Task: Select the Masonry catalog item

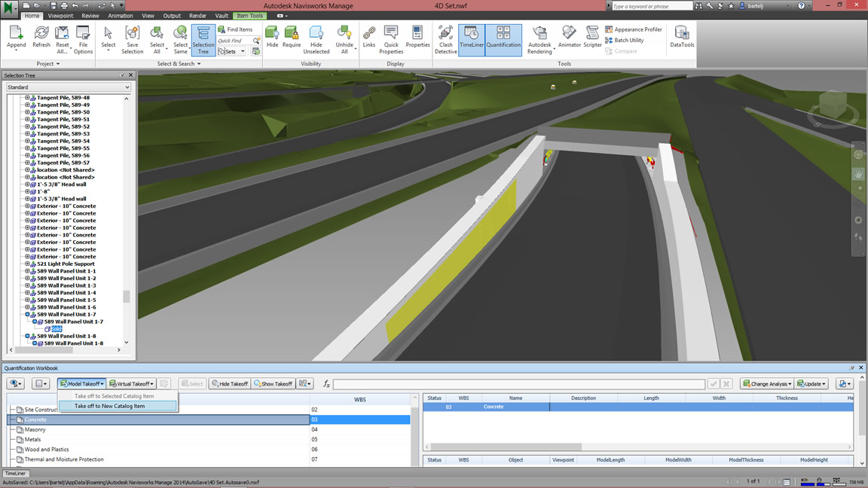Action: point(35,429)
